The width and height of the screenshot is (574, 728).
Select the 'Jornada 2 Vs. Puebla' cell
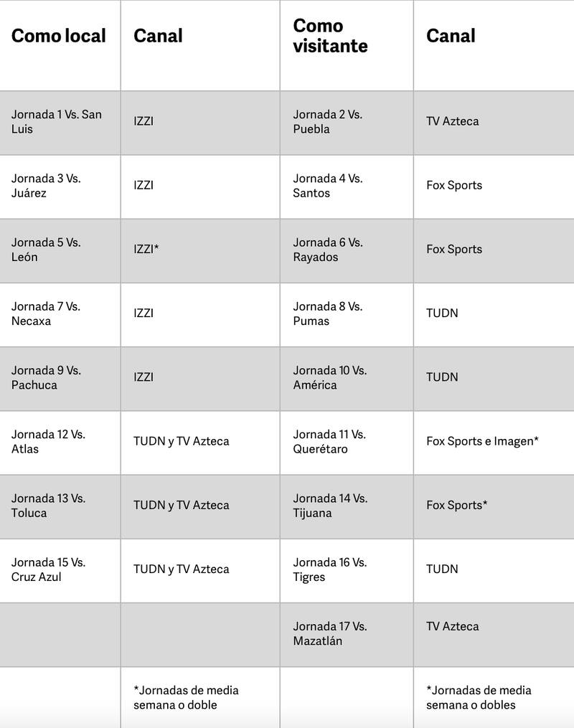tap(328, 122)
